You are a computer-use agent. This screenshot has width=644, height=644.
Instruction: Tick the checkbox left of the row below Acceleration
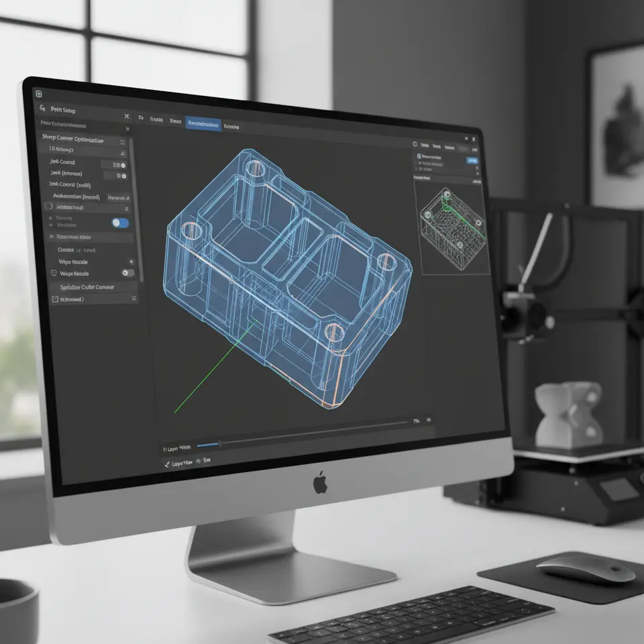pos(49,206)
